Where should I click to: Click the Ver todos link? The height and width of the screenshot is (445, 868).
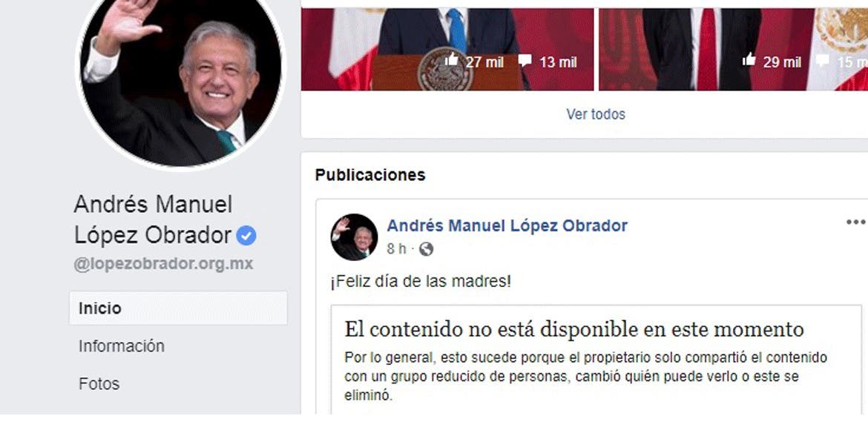tap(596, 114)
